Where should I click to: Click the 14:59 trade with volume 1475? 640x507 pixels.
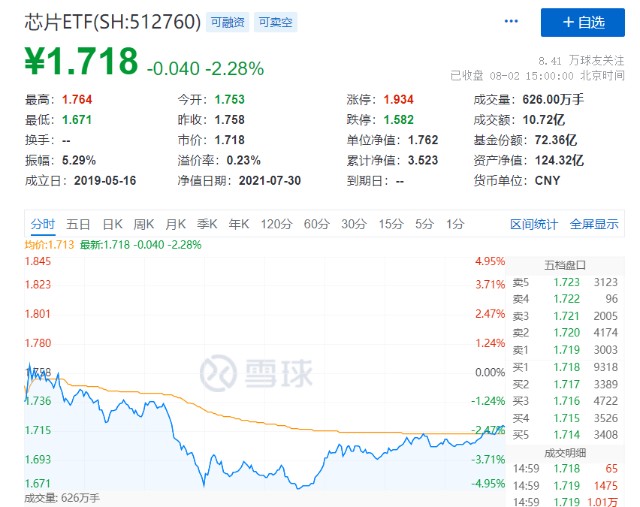pos(565,486)
